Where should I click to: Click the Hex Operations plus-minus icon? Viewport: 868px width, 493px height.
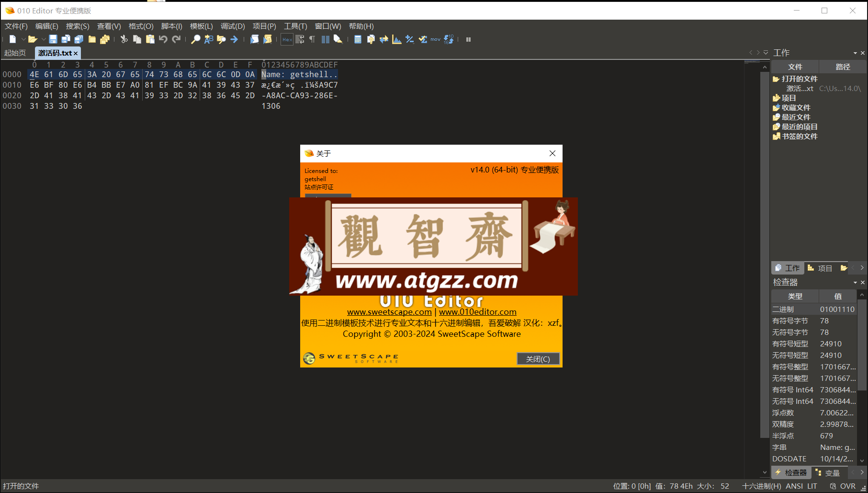coord(409,39)
